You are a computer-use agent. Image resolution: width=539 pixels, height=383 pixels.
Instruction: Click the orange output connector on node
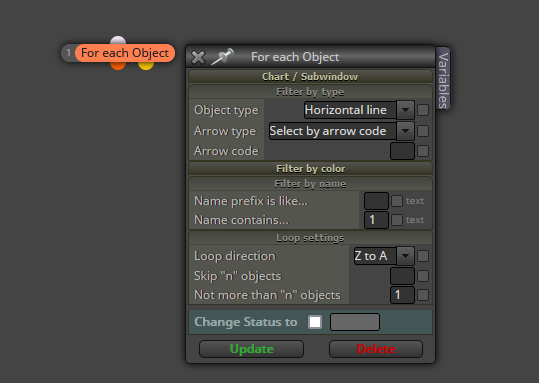tap(118, 65)
